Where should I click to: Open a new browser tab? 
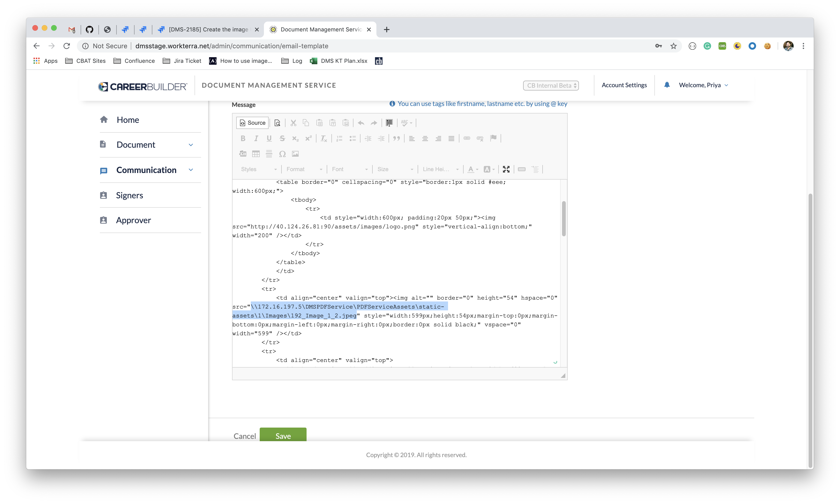pos(386,30)
